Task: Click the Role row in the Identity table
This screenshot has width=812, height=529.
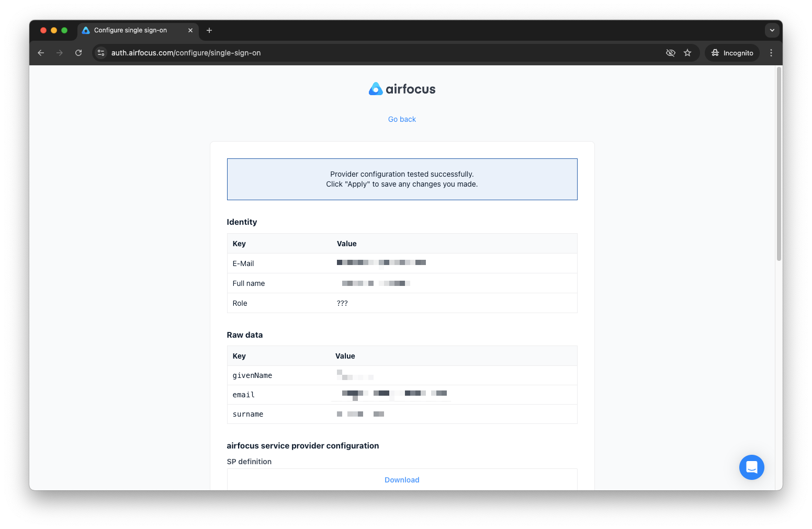Action: [x=402, y=303]
